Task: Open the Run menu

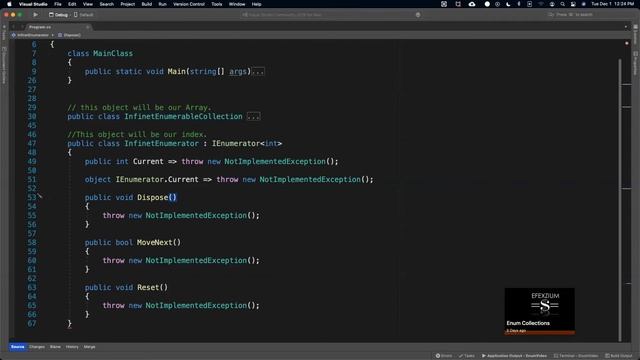Action: click(162, 4)
